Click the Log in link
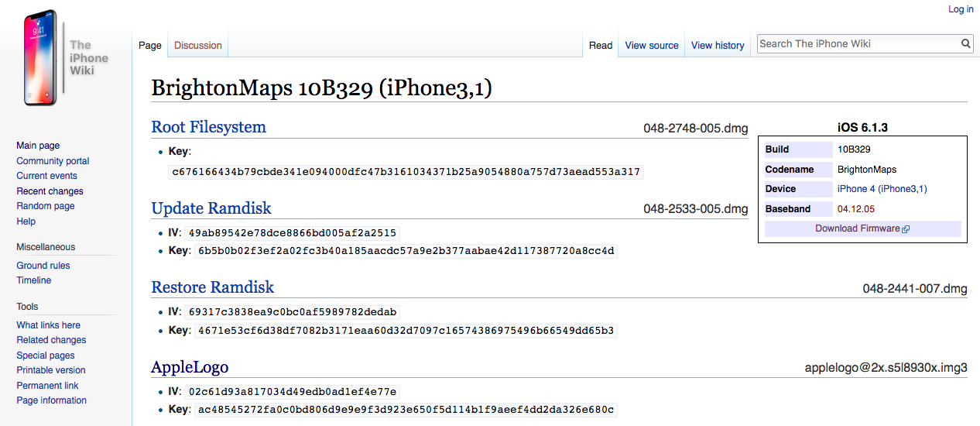The image size is (980, 426). (961, 9)
